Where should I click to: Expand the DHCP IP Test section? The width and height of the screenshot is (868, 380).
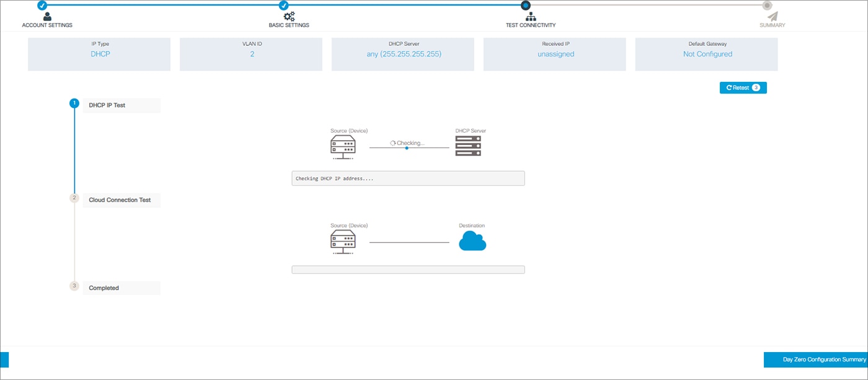click(x=122, y=105)
